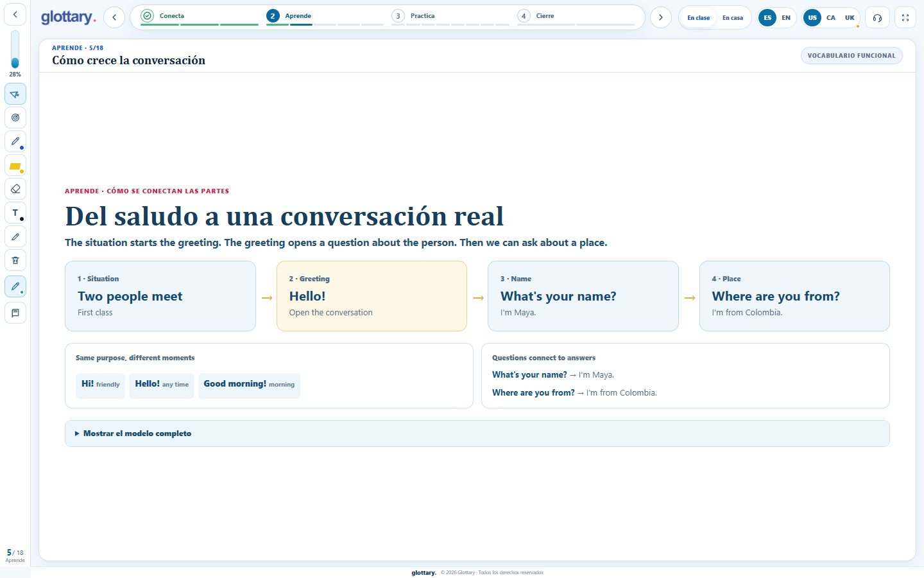The image size is (924, 578).
Task: Click the 'Two people meet' Situation card
Action: pos(160,296)
